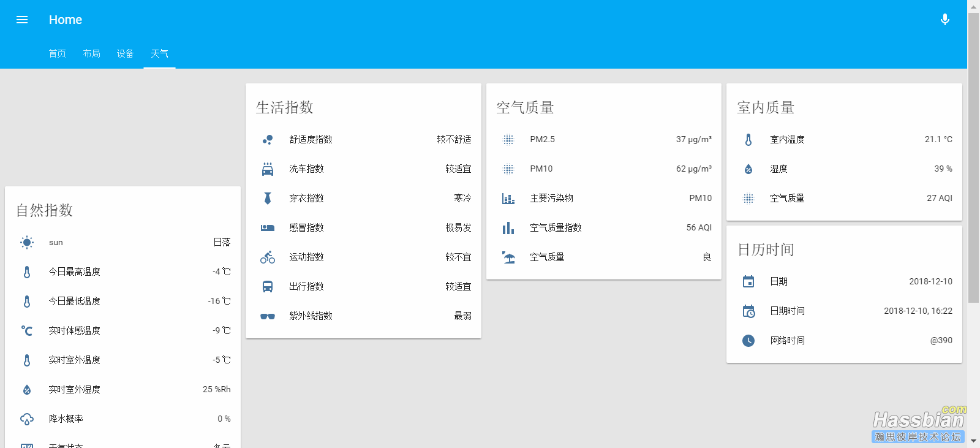
Task: Click water-percent icon for 实时室外湿度
Action: 27,390
